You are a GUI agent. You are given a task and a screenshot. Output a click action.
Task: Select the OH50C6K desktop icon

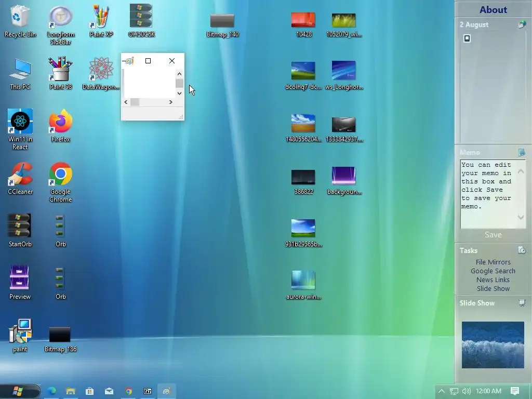pyautogui.click(x=141, y=21)
